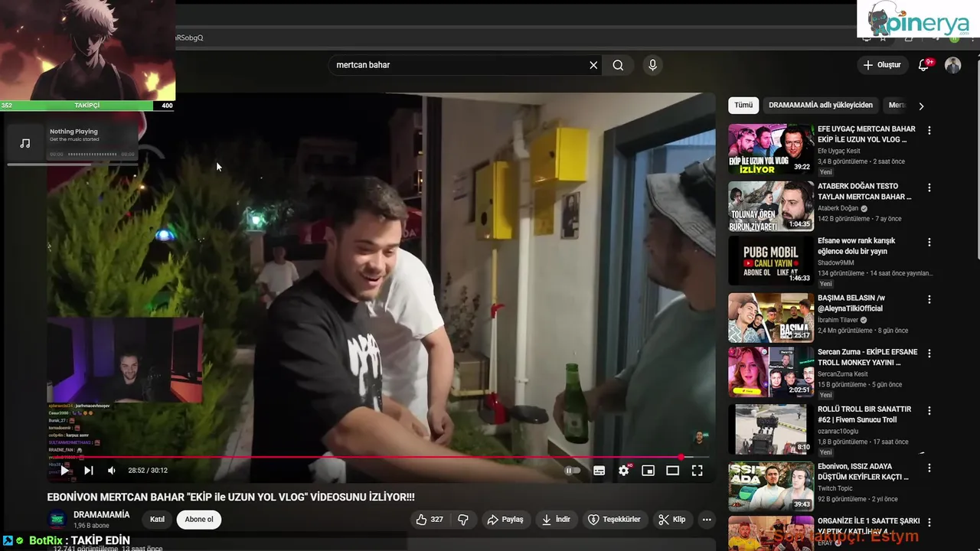Click 'Efe Uygaç Kesit' channel name
Image resolution: width=980 pixels, height=551 pixels.
coord(839,151)
